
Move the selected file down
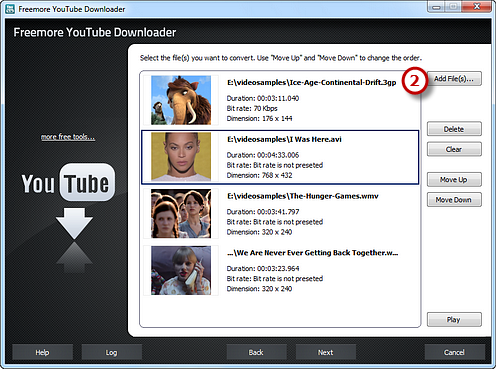click(454, 200)
